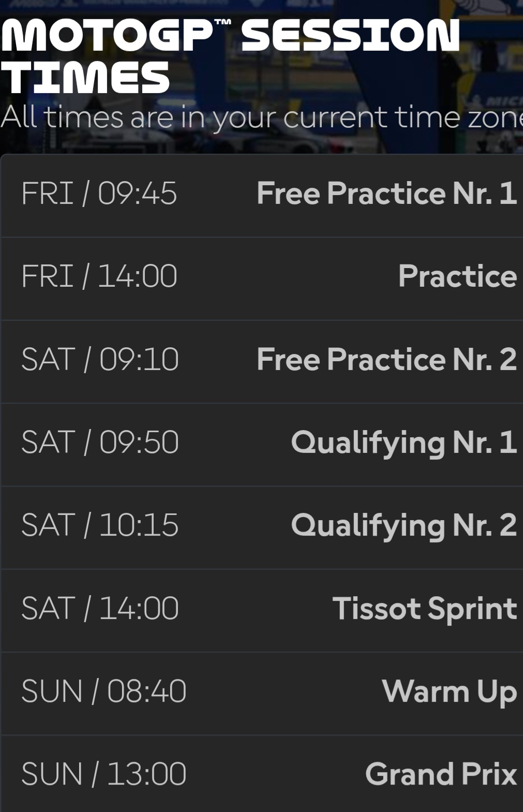The height and width of the screenshot is (812, 523).
Task: Tap the SUN / 08:40 time label
Action: [x=103, y=691]
